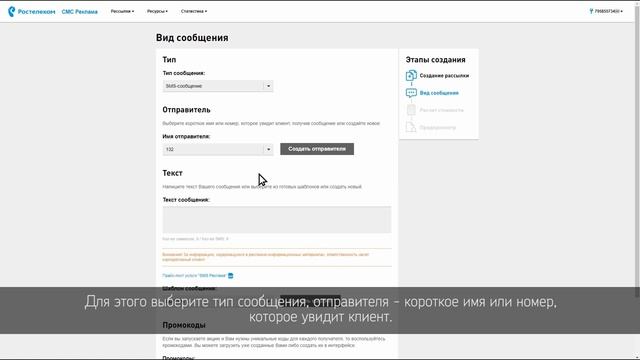Screen dimensions: 640x360
Task: Click the Создать отправителя button
Action: coord(317,149)
